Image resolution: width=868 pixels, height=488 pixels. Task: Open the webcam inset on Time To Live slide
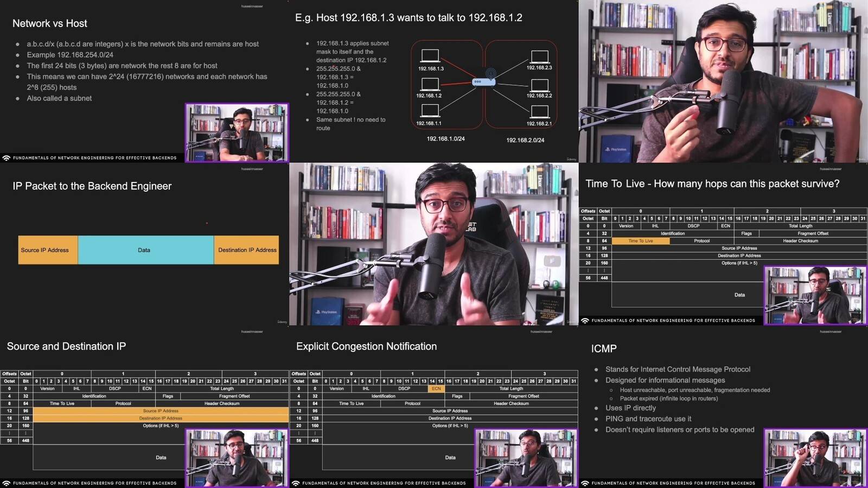point(815,296)
